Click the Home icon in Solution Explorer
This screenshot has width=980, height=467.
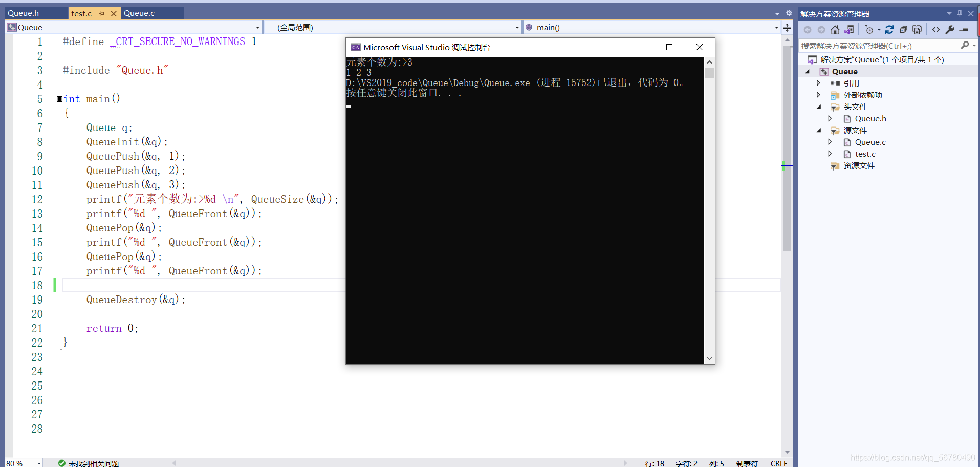(835, 30)
